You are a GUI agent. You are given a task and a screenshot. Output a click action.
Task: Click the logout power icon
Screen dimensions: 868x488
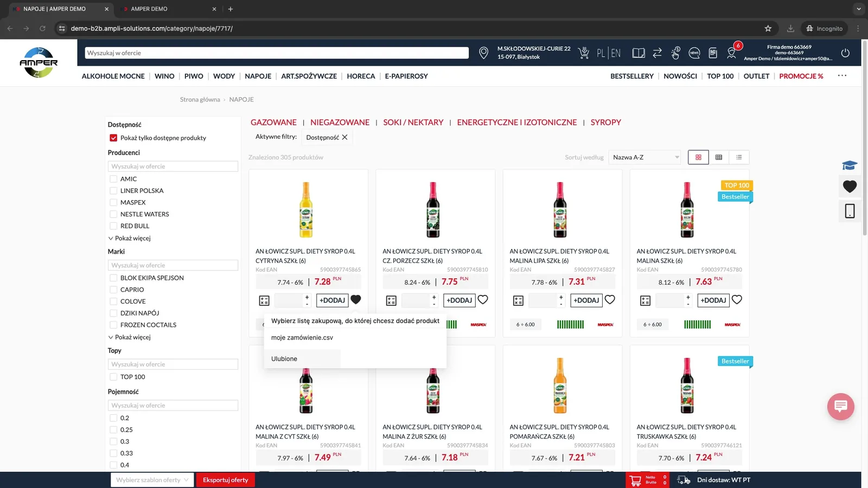pos(845,53)
